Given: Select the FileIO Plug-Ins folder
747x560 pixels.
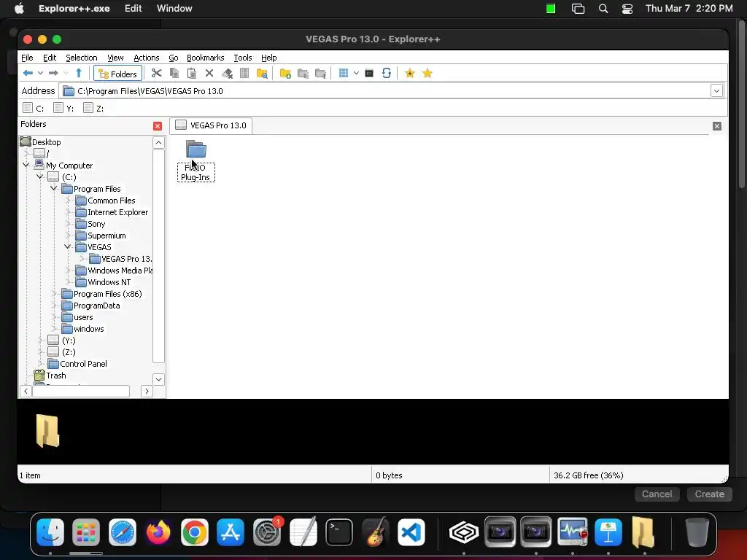Looking at the screenshot, I should tap(196, 161).
